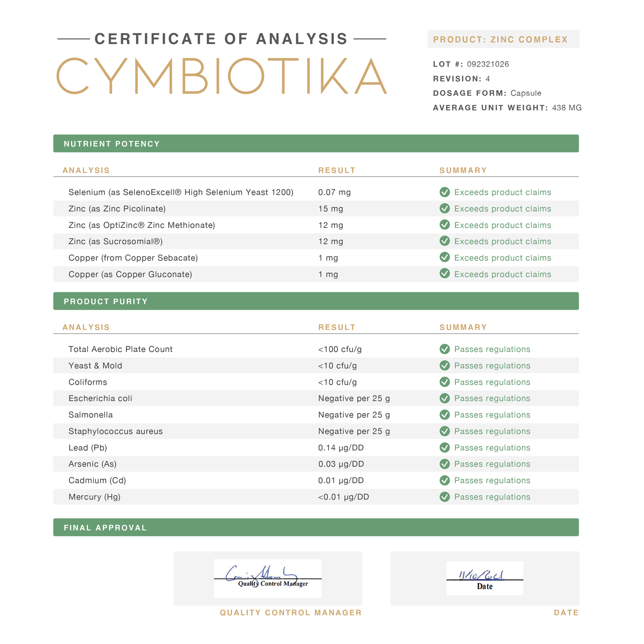This screenshot has width=644, height=644.
Task: Click the <100 cfu/g result
Action: [x=340, y=349]
